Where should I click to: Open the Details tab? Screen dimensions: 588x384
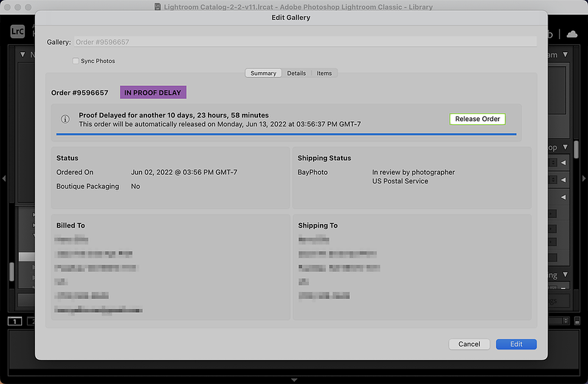coord(296,73)
